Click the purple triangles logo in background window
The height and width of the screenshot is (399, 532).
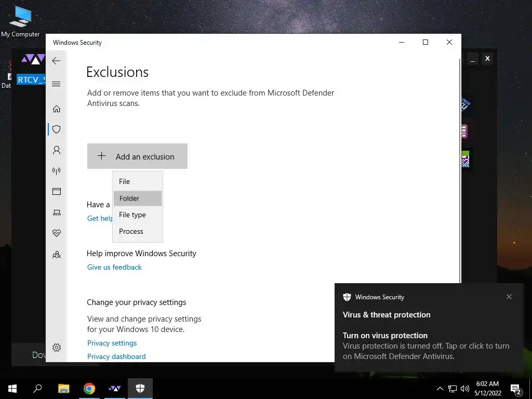click(x=33, y=59)
